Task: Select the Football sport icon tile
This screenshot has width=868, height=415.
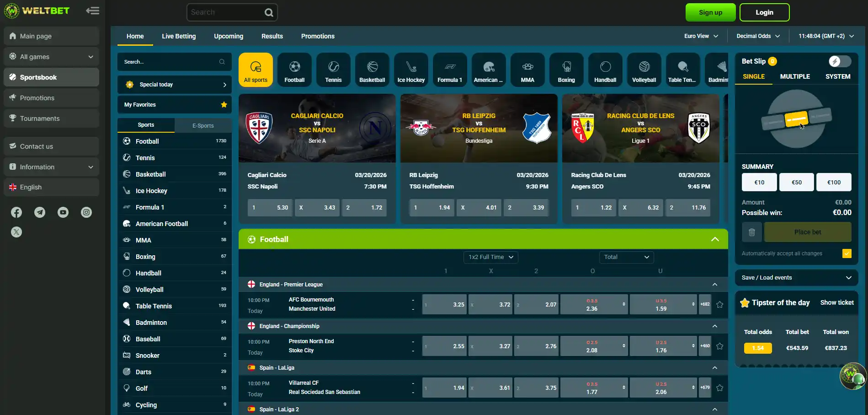Action: (x=294, y=70)
